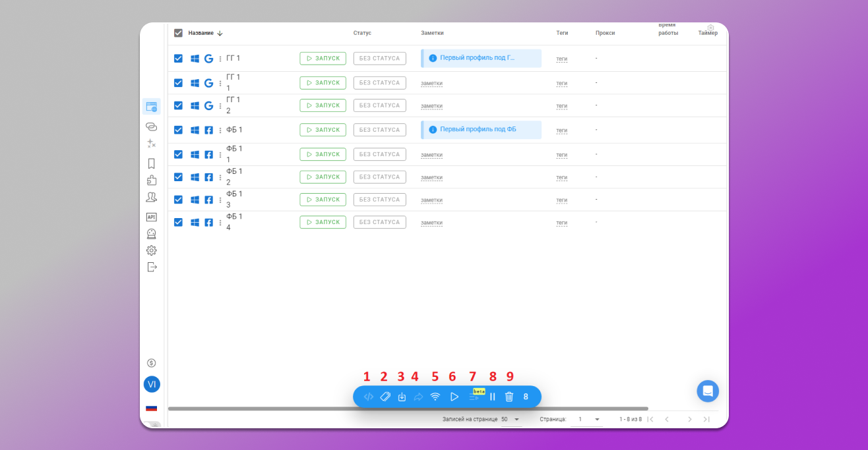Click the Wi-Fi proxy icon in bulk bar
The image size is (868, 450).
pos(435,397)
